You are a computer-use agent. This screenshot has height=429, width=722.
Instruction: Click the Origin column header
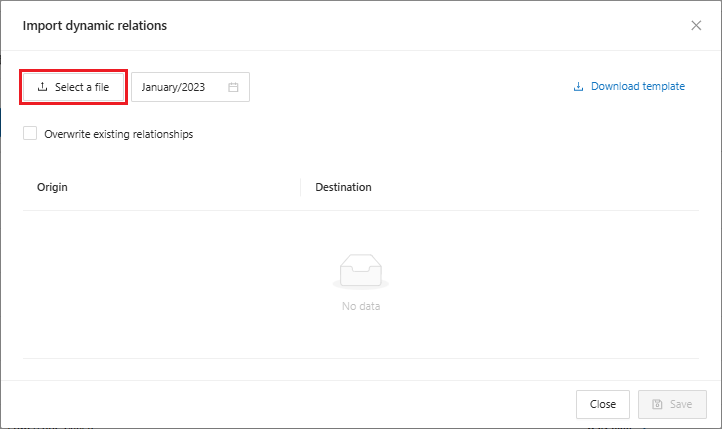click(x=52, y=187)
